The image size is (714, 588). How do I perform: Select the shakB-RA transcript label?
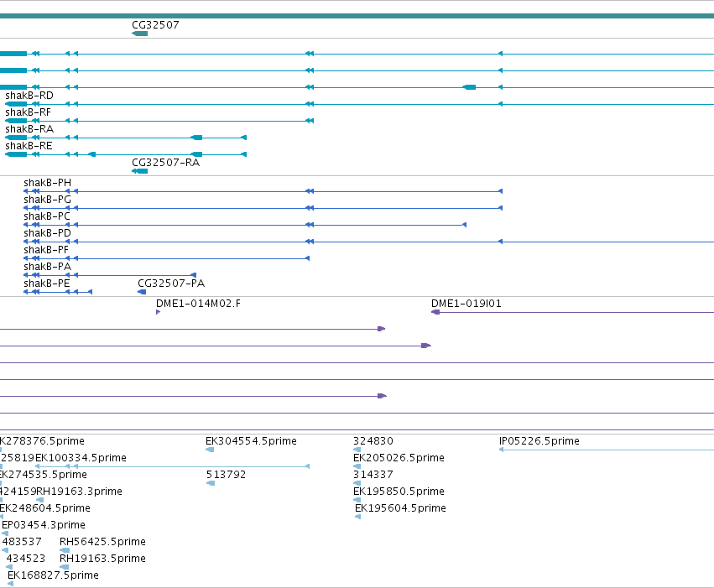(x=29, y=129)
